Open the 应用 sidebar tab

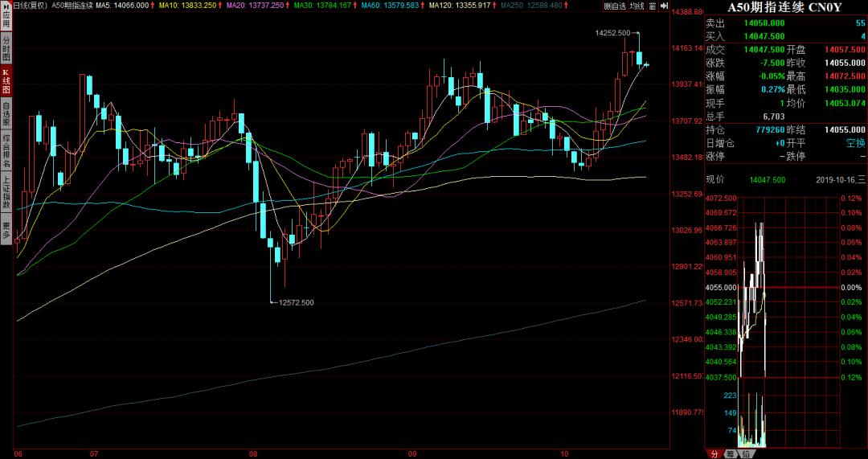point(6,17)
